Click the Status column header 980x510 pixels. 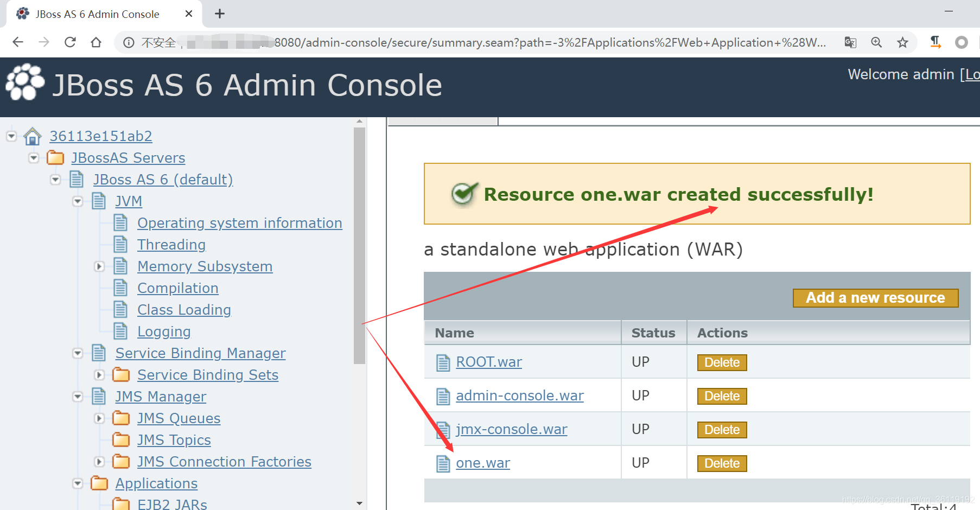click(x=653, y=333)
